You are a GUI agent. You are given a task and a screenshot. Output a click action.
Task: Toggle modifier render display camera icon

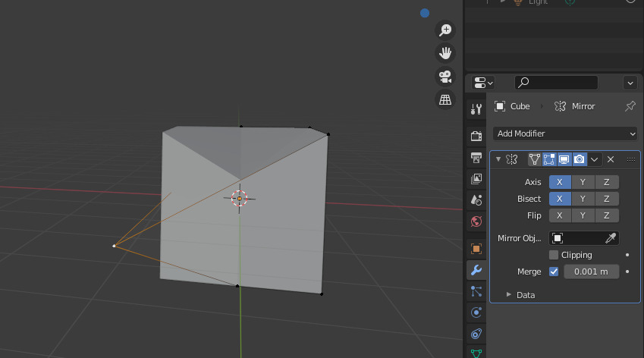[579, 159]
